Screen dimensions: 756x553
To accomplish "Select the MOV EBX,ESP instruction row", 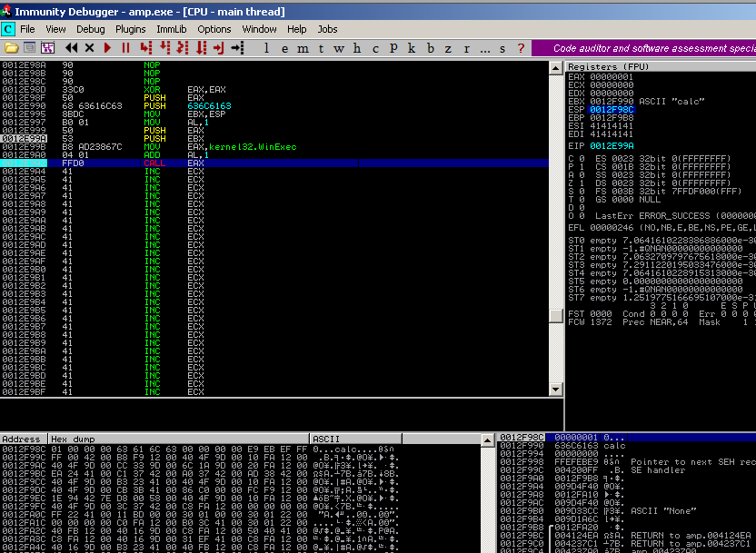I will (274, 114).
